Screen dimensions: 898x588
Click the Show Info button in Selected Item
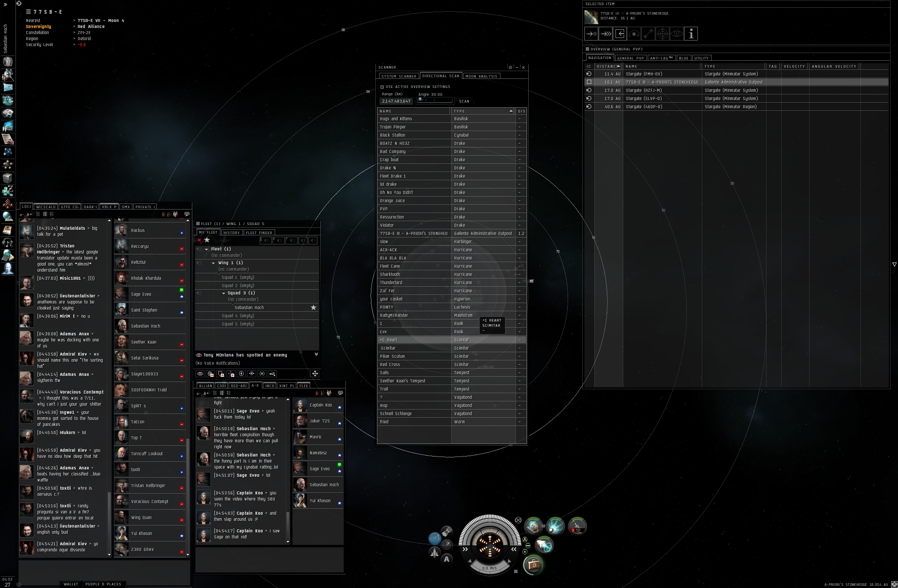(x=691, y=34)
